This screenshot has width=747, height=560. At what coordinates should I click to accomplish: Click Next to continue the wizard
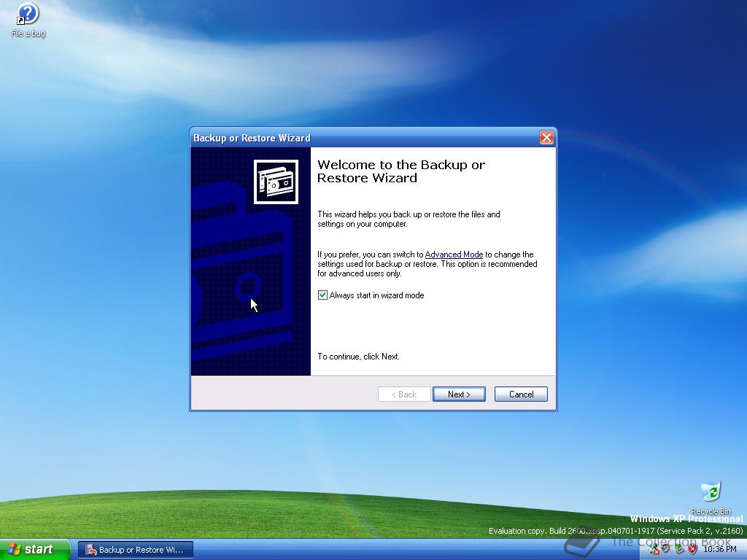(x=459, y=394)
